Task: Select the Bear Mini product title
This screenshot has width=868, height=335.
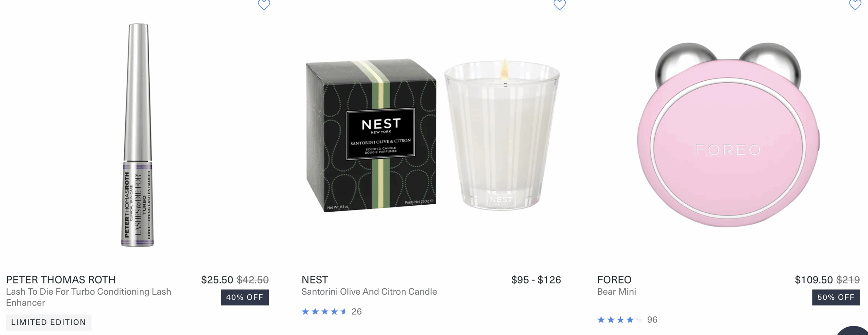Action: tap(616, 292)
